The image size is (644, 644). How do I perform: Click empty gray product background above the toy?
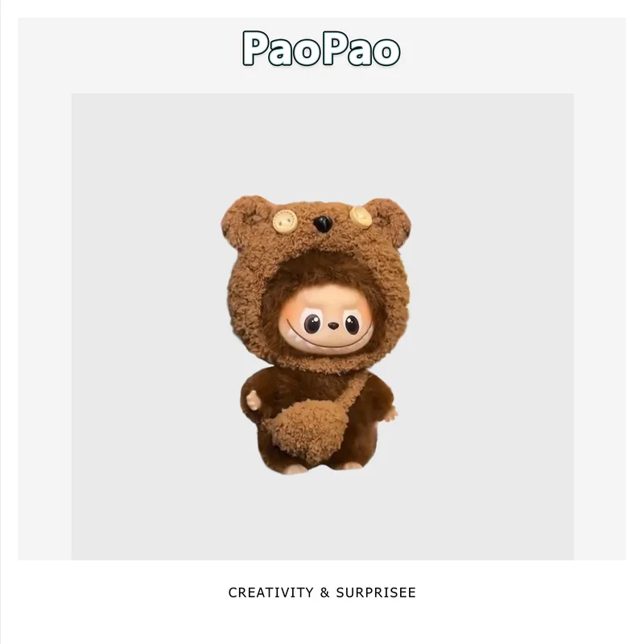(323, 144)
